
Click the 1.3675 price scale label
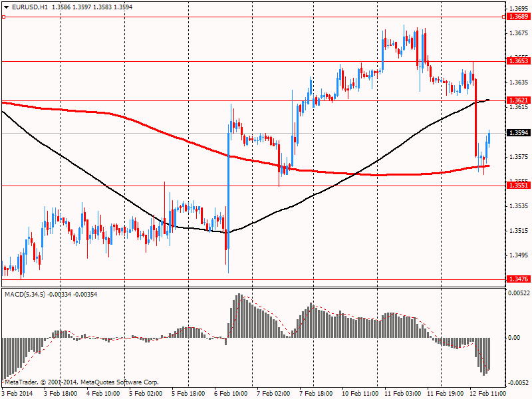[519, 33]
